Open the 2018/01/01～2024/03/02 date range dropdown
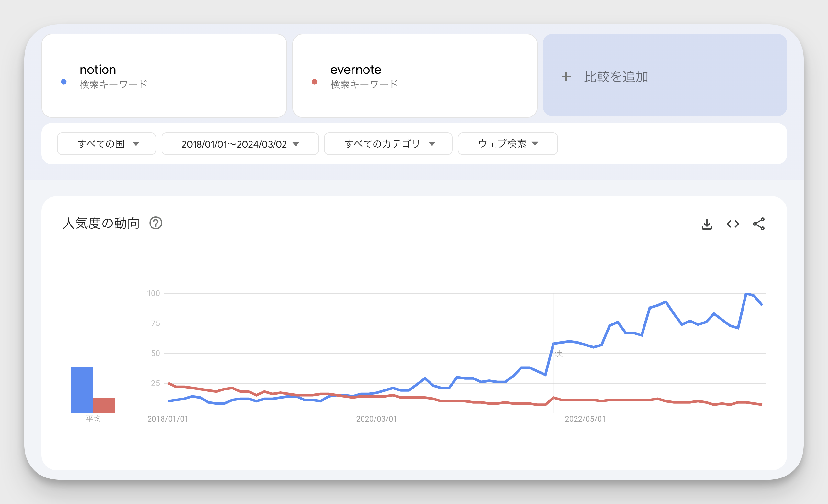Screen dimensions: 828x504 point(240,144)
